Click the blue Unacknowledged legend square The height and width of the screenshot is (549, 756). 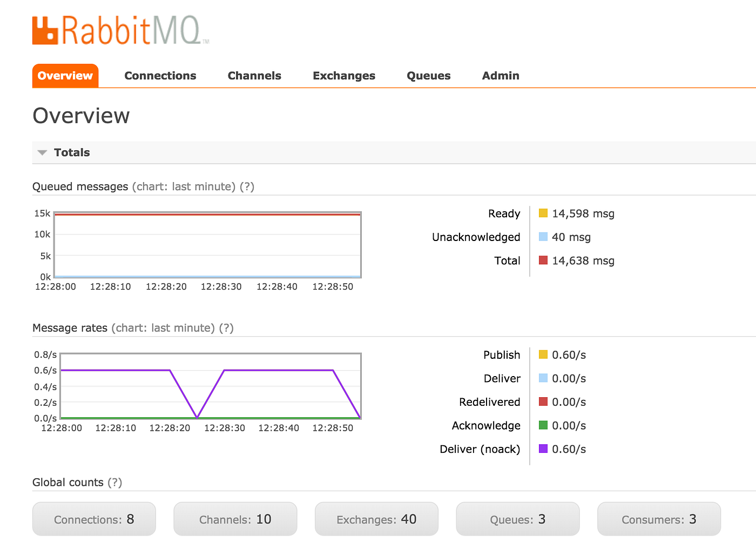(542, 237)
